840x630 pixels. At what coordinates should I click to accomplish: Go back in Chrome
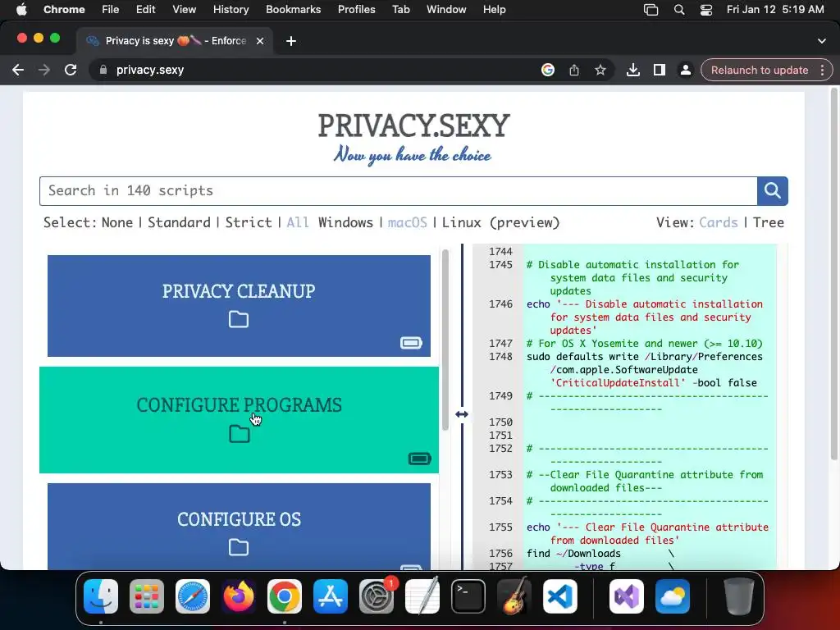(18, 71)
